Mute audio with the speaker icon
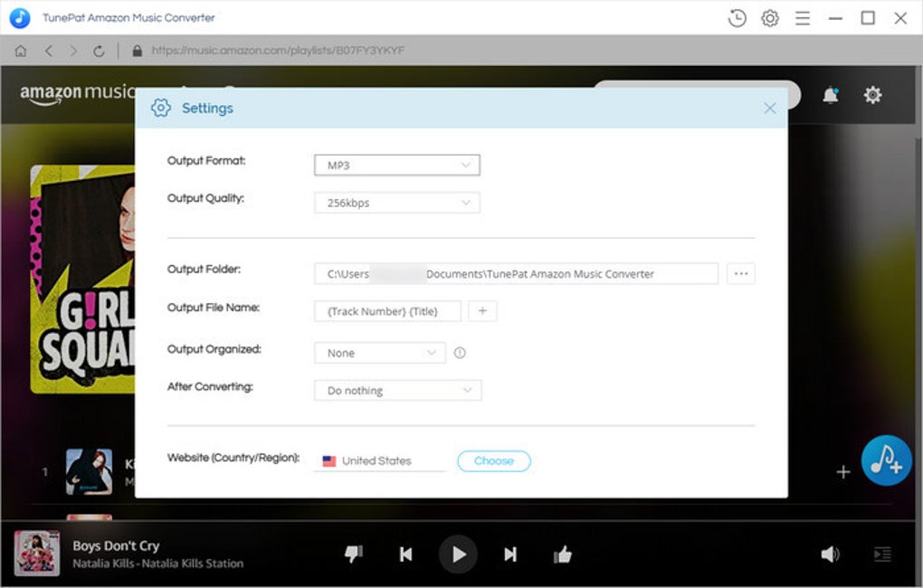The width and height of the screenshot is (923, 588). pos(830,554)
